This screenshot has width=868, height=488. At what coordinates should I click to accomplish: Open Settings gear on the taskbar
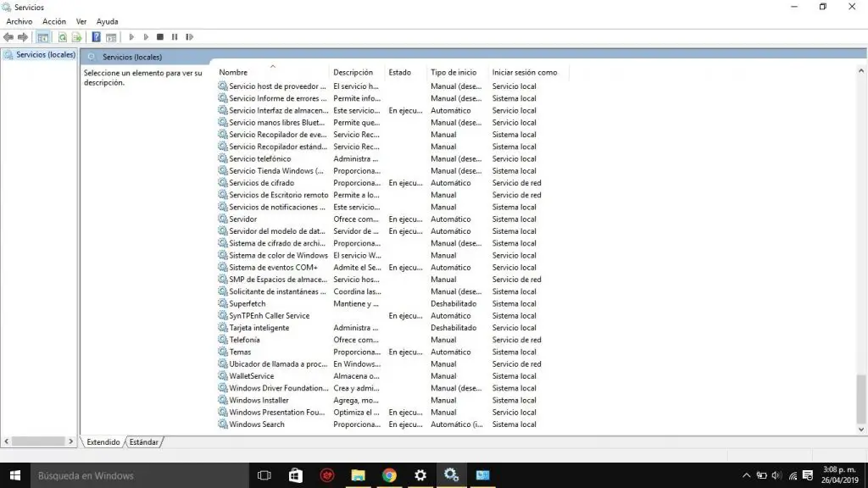pyautogui.click(x=420, y=475)
